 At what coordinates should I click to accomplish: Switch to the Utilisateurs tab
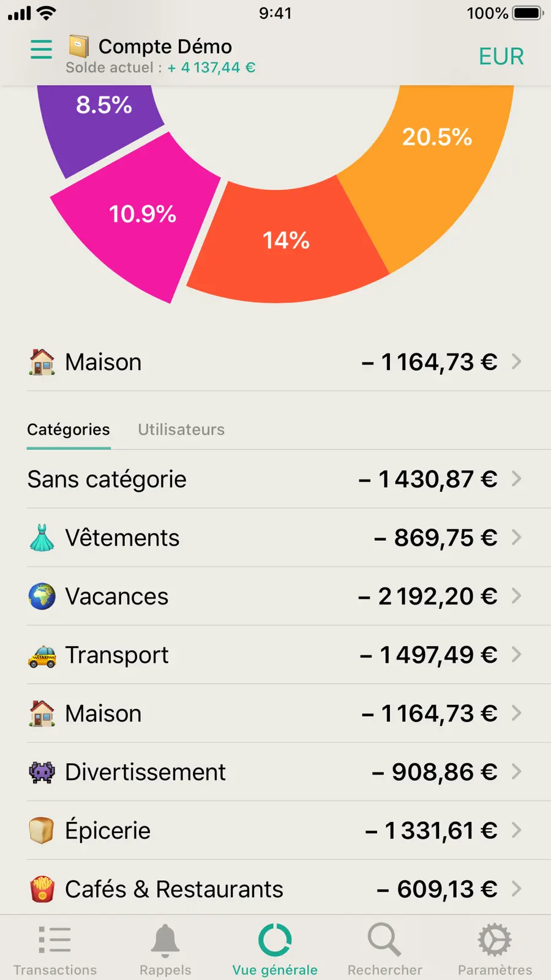[181, 429]
